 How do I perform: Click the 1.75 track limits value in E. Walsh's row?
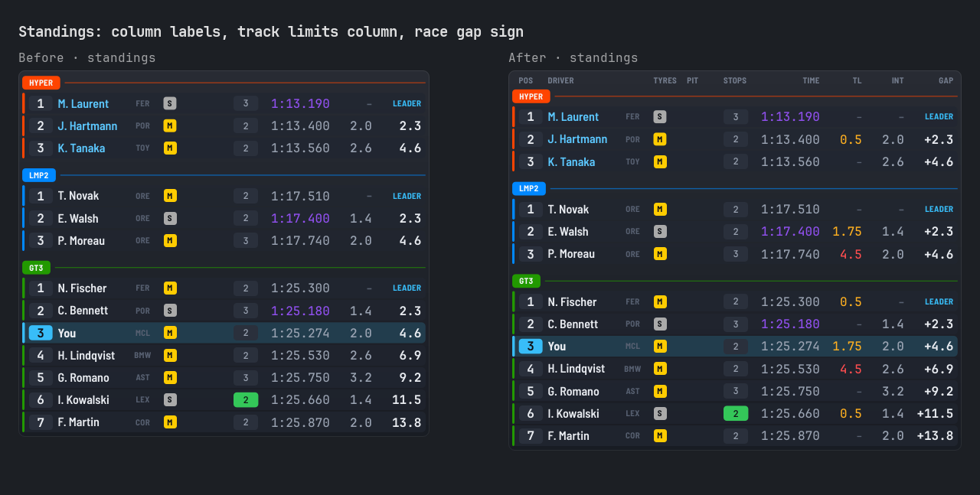tap(847, 231)
